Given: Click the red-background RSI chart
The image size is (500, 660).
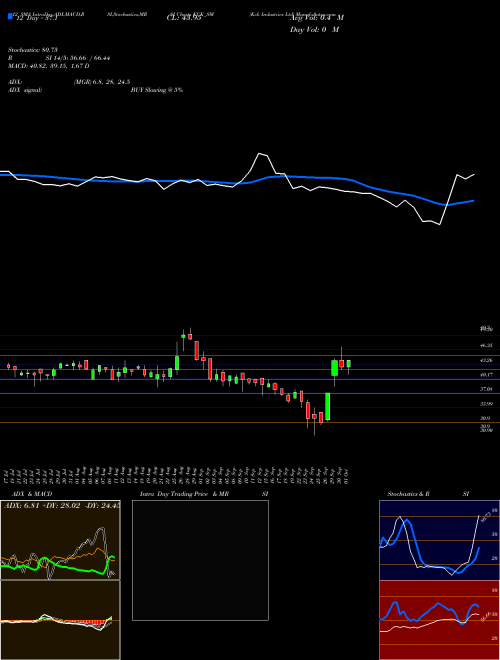Looking at the screenshot, I should point(439,620).
